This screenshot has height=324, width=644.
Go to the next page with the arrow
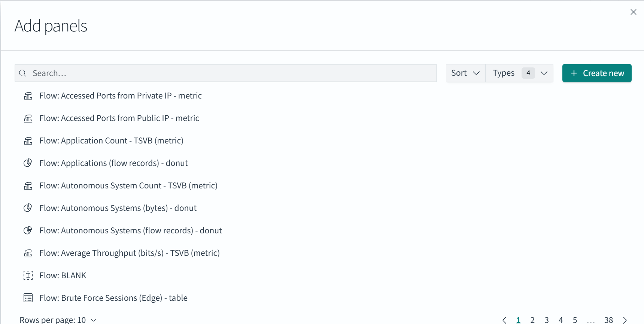pos(625,320)
